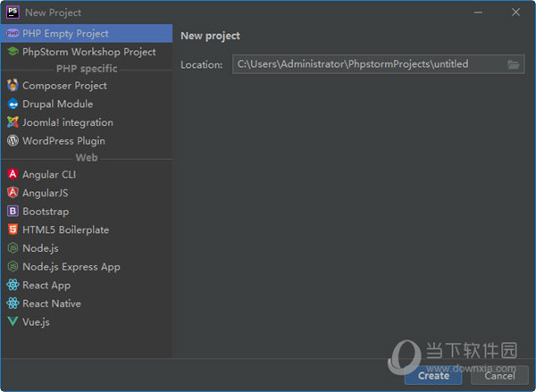Viewport: 536px width, 392px height.
Task: Select Node.js label
Action: pyautogui.click(x=41, y=248)
